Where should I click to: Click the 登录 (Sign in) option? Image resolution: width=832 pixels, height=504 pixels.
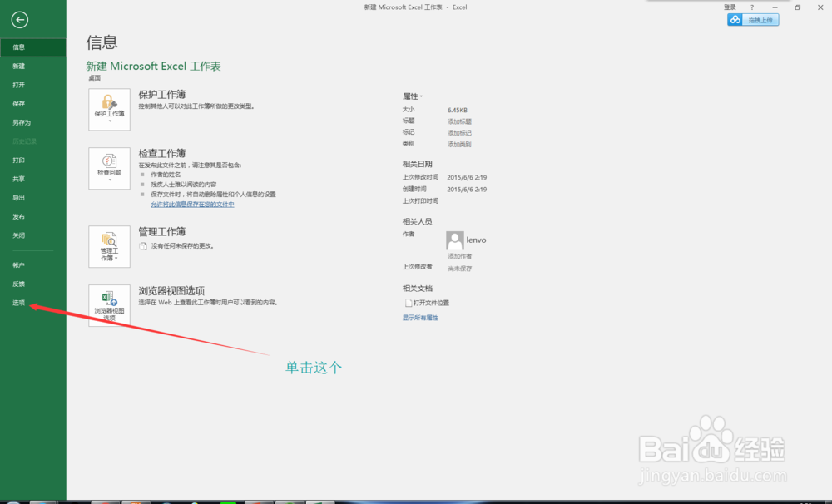(730, 7)
